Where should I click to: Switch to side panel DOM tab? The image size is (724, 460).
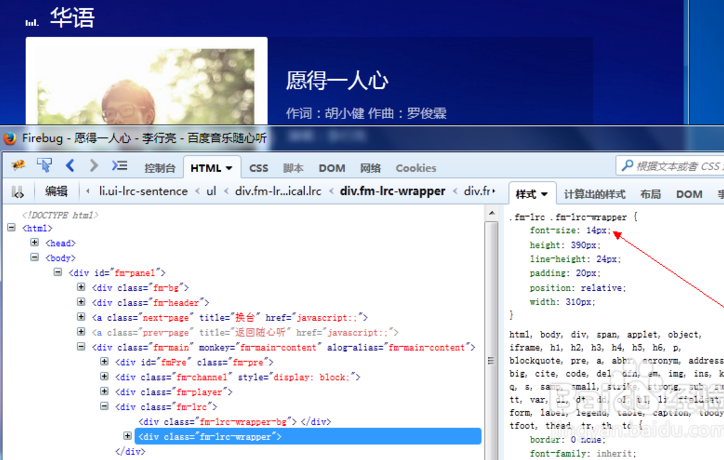point(689,194)
